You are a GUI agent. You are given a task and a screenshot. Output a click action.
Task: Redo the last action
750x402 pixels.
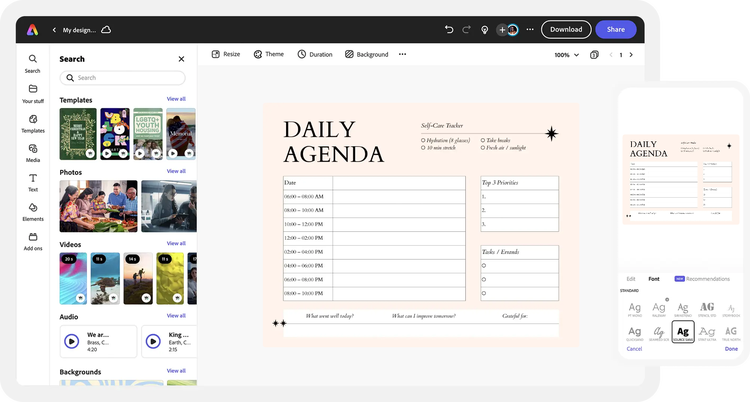(466, 30)
